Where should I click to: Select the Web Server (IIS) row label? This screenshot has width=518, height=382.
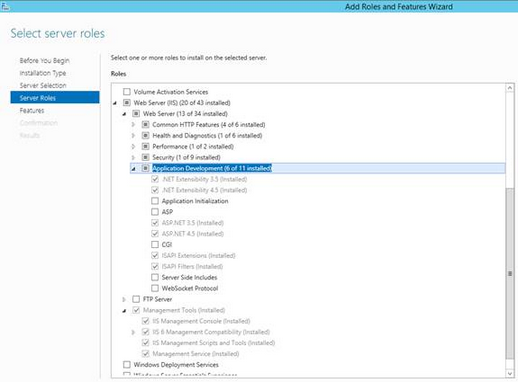182,103
